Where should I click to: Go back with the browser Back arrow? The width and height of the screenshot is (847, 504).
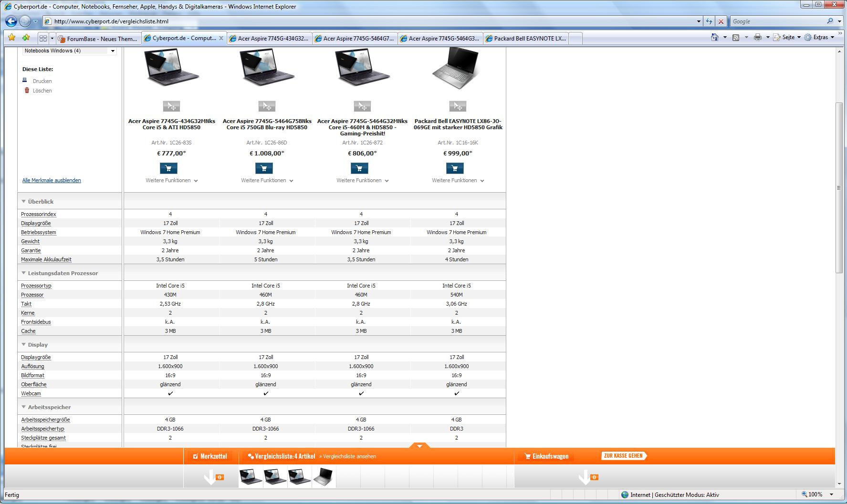point(11,21)
